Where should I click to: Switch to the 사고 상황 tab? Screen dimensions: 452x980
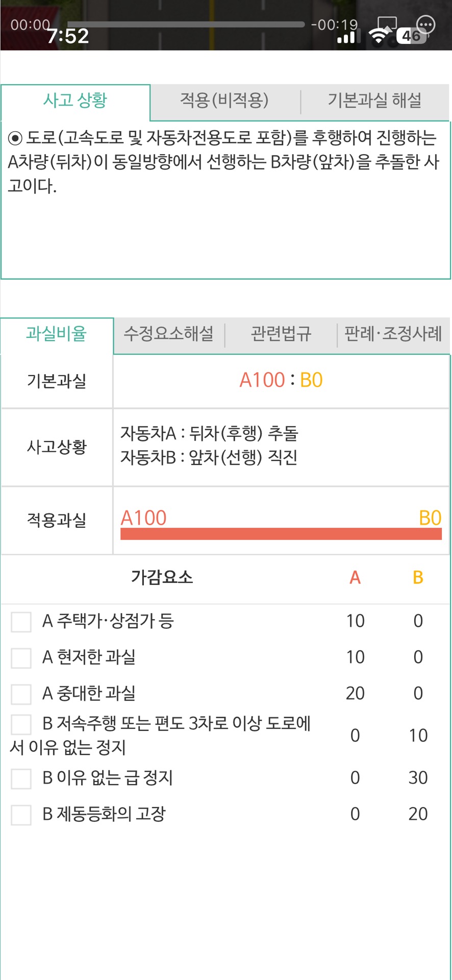(76, 101)
